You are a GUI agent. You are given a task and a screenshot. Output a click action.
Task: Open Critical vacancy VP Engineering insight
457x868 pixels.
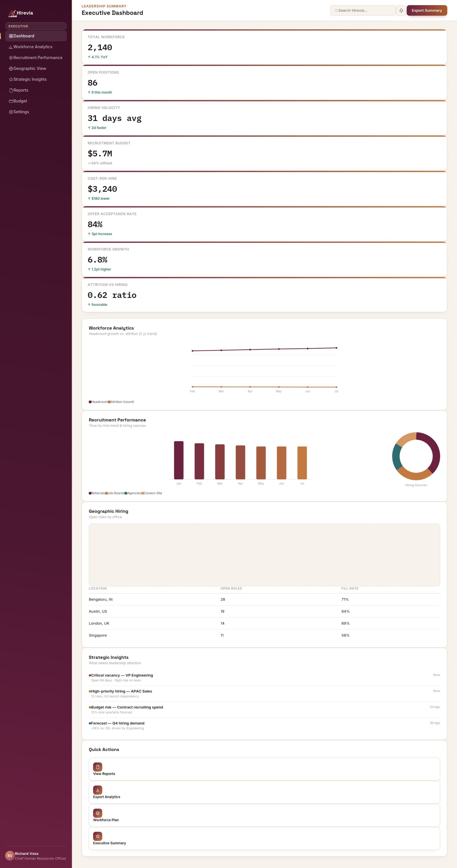[x=264, y=677]
